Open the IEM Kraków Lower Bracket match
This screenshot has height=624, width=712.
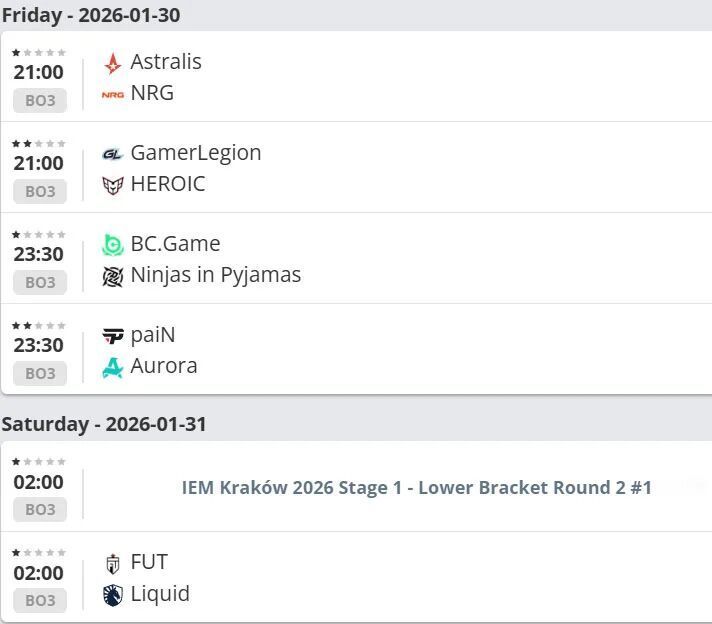tap(416, 488)
